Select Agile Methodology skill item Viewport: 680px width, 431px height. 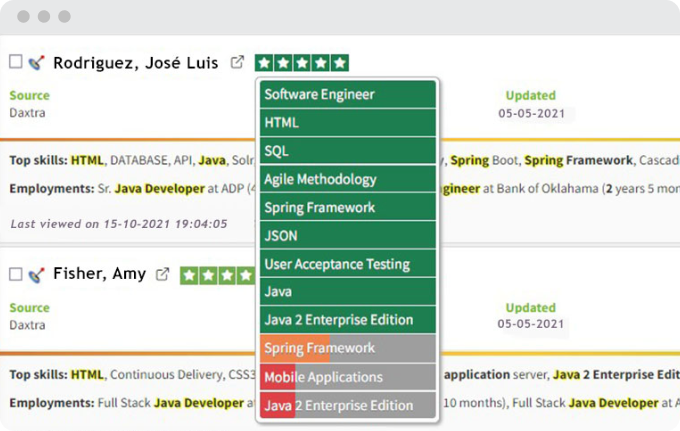click(x=347, y=179)
